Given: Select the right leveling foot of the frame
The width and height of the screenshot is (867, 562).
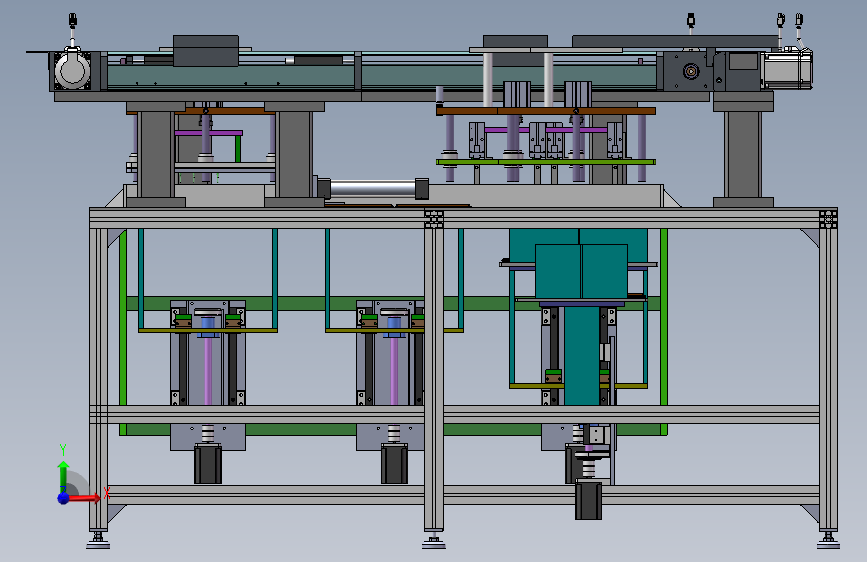Looking at the screenshot, I should (x=828, y=541).
